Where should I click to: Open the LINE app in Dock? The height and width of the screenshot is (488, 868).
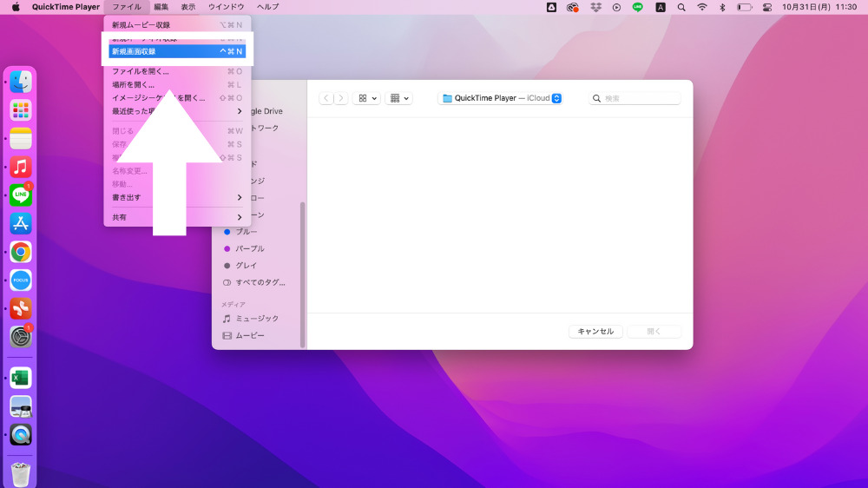21,195
